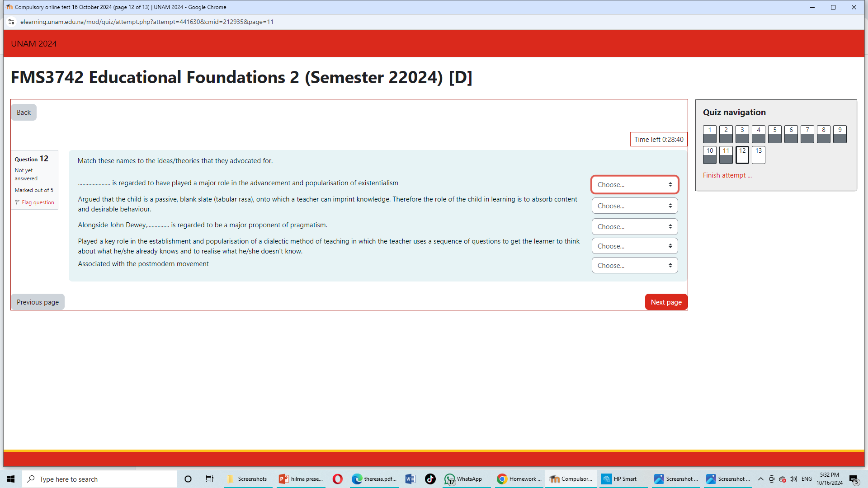
Task: Select fourth Choose dropdown for dialectic method
Action: pos(634,245)
